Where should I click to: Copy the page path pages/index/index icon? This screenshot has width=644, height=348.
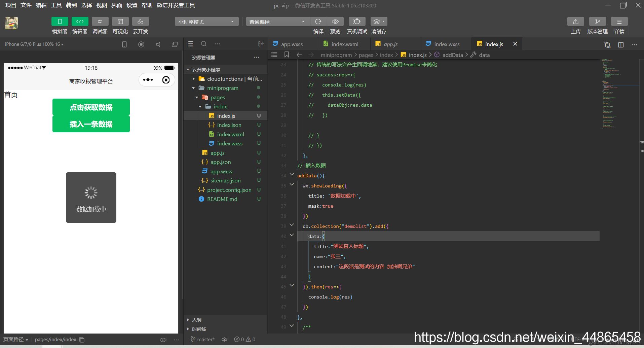82,340
